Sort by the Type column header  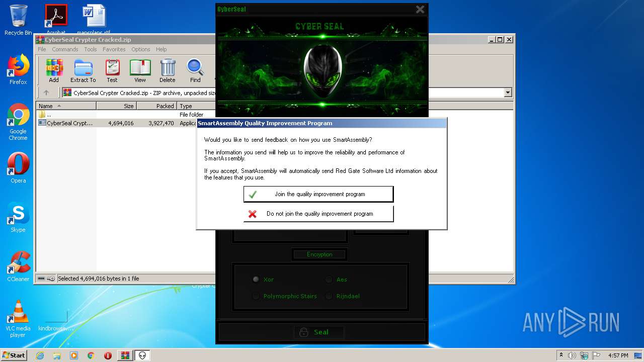coord(196,106)
